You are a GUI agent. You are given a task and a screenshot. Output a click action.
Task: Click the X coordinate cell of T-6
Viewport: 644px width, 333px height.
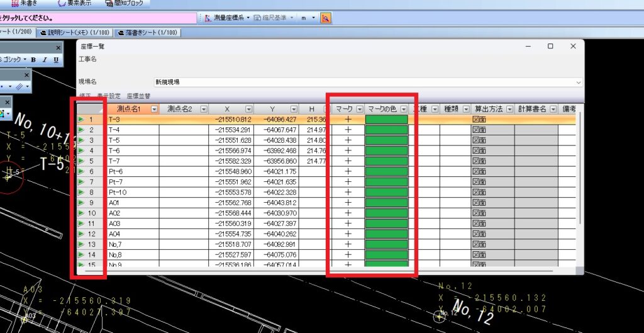click(233, 150)
